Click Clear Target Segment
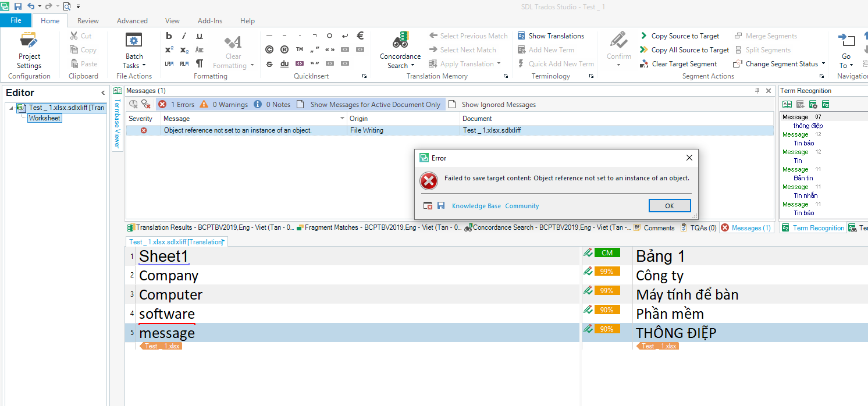The image size is (868, 406). point(678,64)
